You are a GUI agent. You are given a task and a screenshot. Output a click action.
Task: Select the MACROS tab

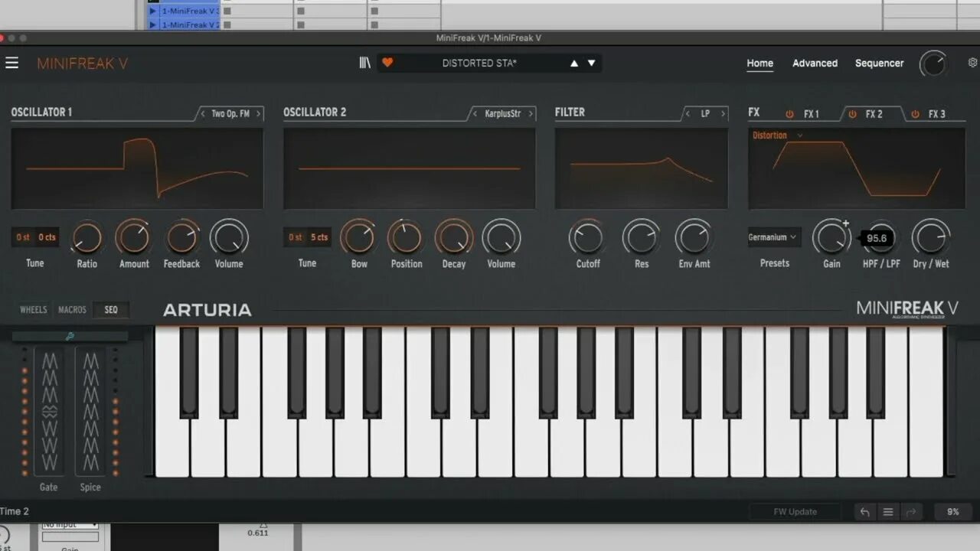tap(72, 310)
